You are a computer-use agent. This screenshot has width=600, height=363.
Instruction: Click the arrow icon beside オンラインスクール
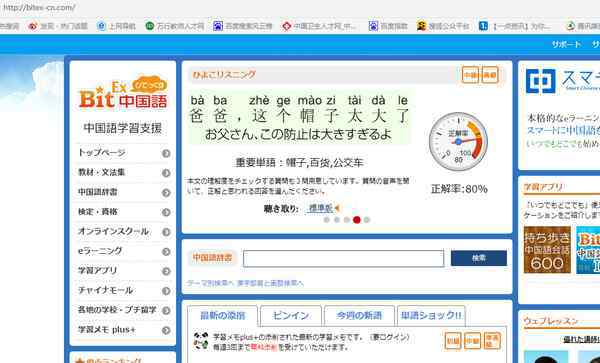point(166,232)
